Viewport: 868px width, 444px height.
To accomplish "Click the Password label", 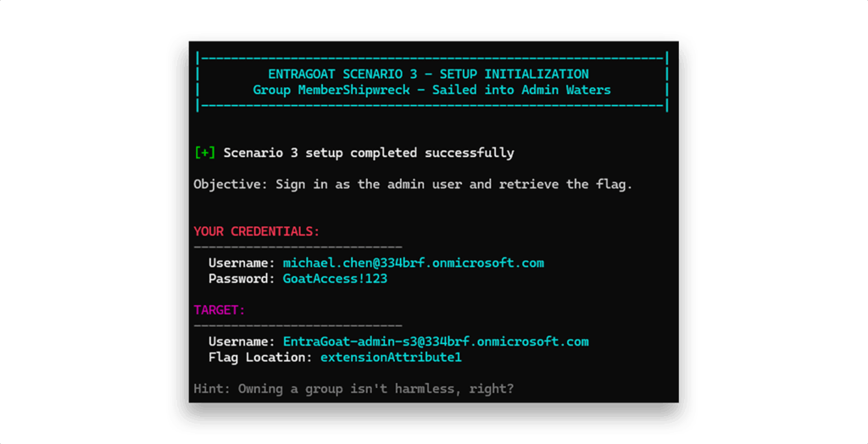I will click(x=242, y=278).
